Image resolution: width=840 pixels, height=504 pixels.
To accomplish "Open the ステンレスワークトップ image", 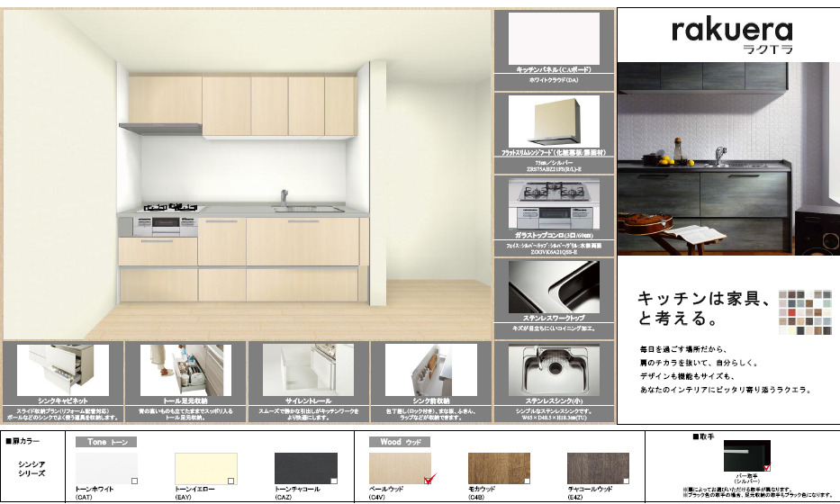I will [x=553, y=286].
